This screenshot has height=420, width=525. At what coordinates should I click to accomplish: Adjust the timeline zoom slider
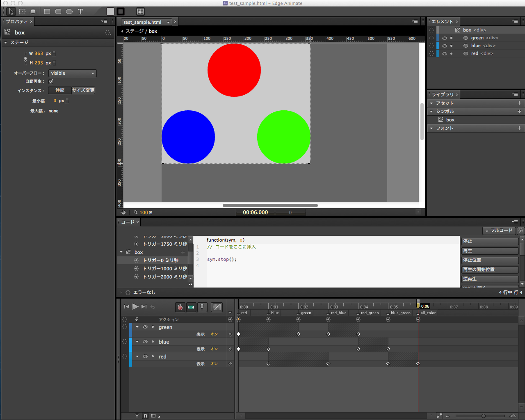pyautogui.click(x=483, y=416)
